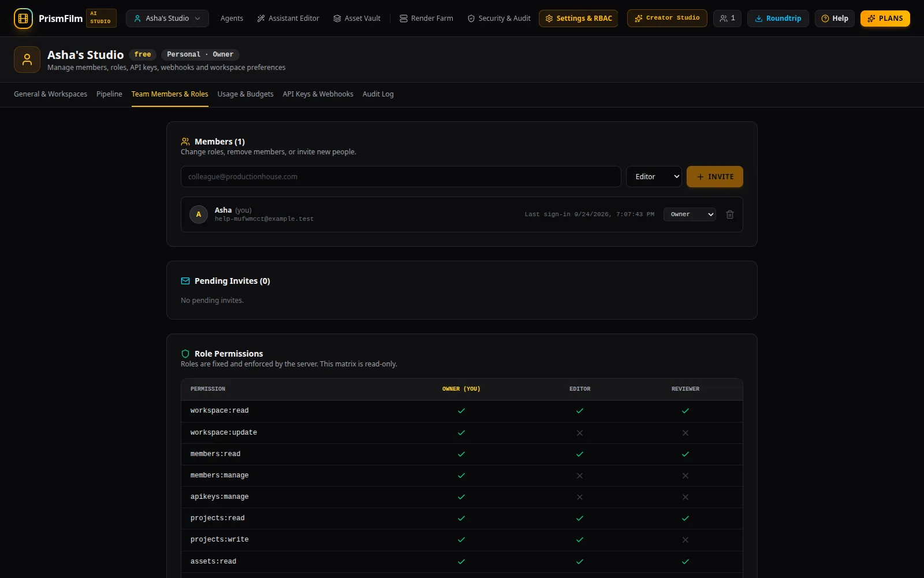Click Reviewer X mark for workspace:update
Screen dimensions: 924x578
[x=685, y=433]
